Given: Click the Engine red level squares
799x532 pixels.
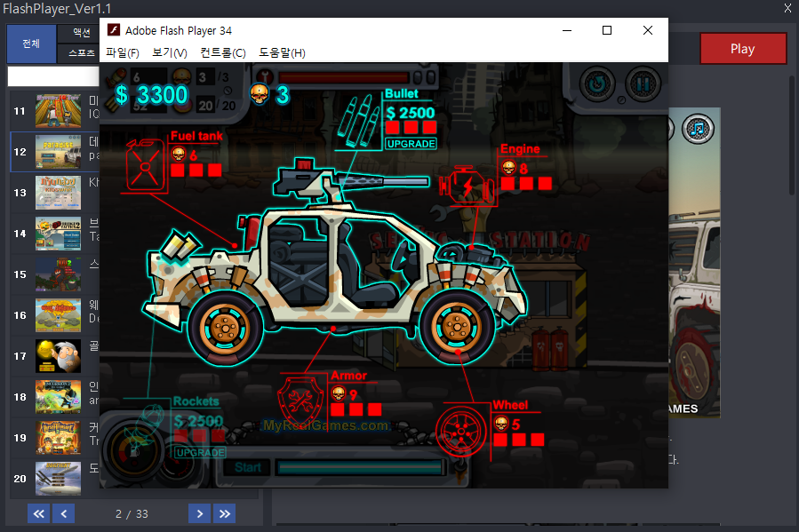Looking at the screenshot, I should (x=526, y=183).
